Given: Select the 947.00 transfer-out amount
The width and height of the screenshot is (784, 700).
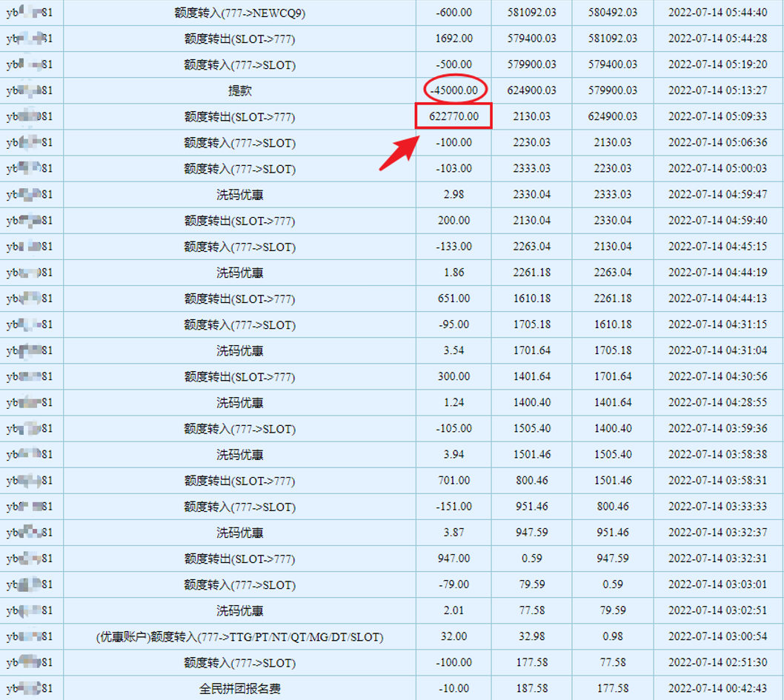Looking at the screenshot, I should click(x=454, y=559).
